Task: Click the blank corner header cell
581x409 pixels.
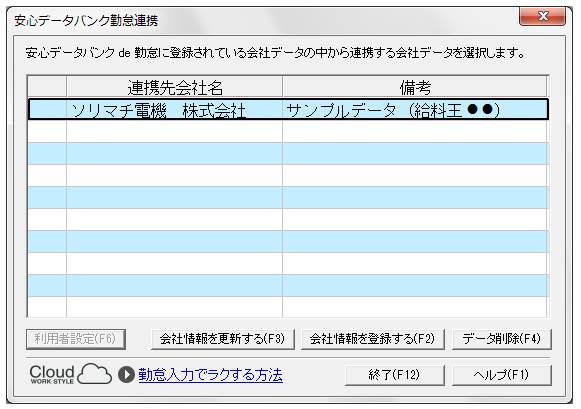Action: pos(47,87)
